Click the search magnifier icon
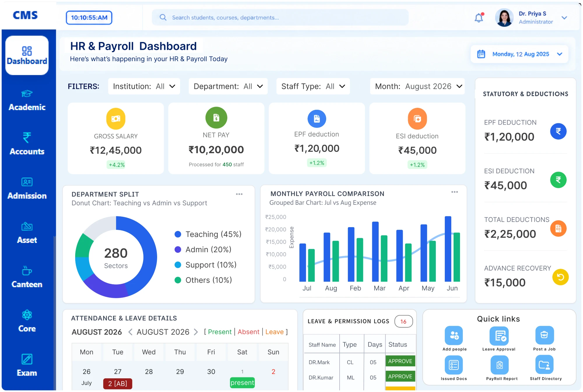The image size is (583, 392). pos(163,17)
